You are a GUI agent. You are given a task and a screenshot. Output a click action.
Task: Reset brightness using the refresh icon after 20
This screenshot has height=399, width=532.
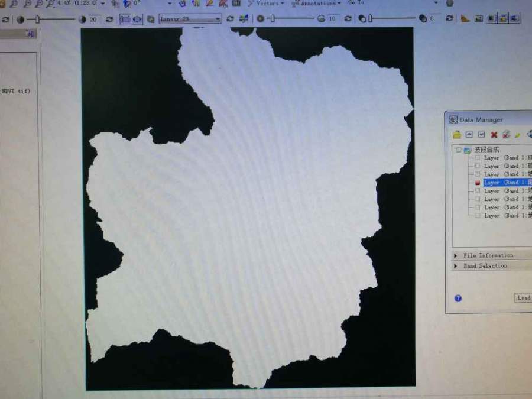[109, 20]
